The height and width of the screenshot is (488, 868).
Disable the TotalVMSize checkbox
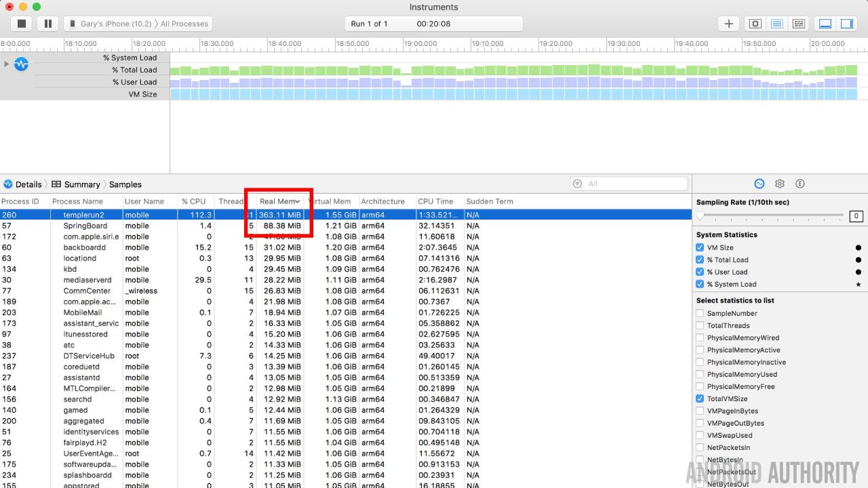(x=700, y=399)
